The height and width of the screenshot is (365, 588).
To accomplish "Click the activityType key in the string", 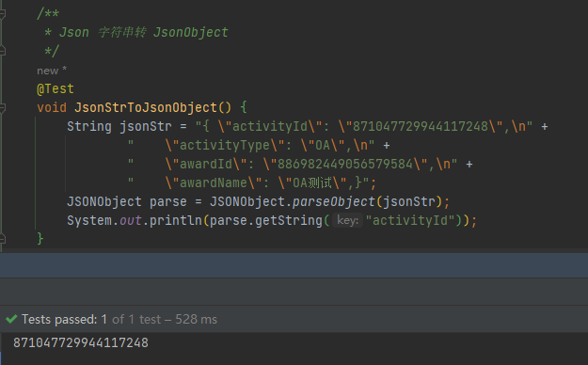I will (x=224, y=145).
